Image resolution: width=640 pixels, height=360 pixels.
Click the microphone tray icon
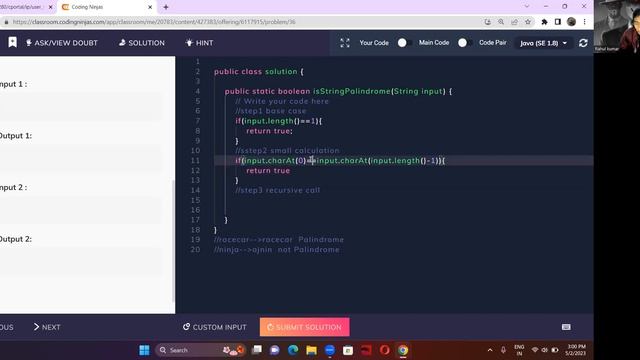(x=503, y=350)
